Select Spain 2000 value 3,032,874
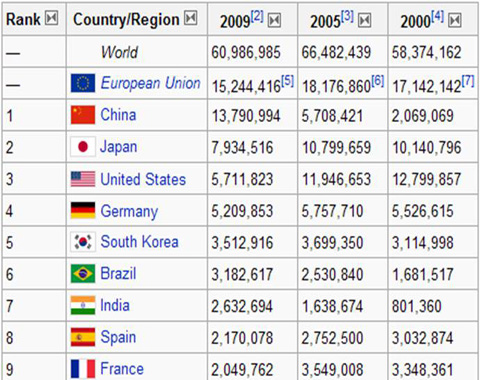This screenshot has height=380, width=480. [x=422, y=338]
